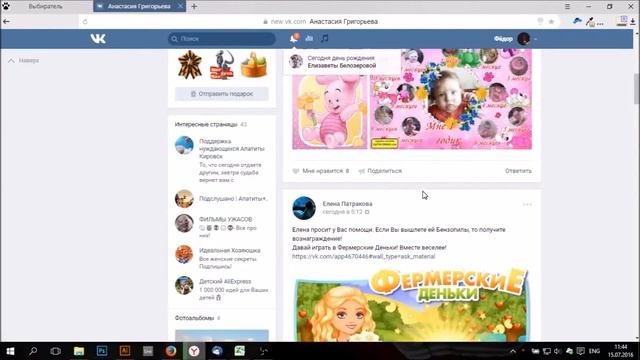This screenshot has width=640, height=360.
Task: Open Елена Патракова's profile name link
Action: click(347, 204)
